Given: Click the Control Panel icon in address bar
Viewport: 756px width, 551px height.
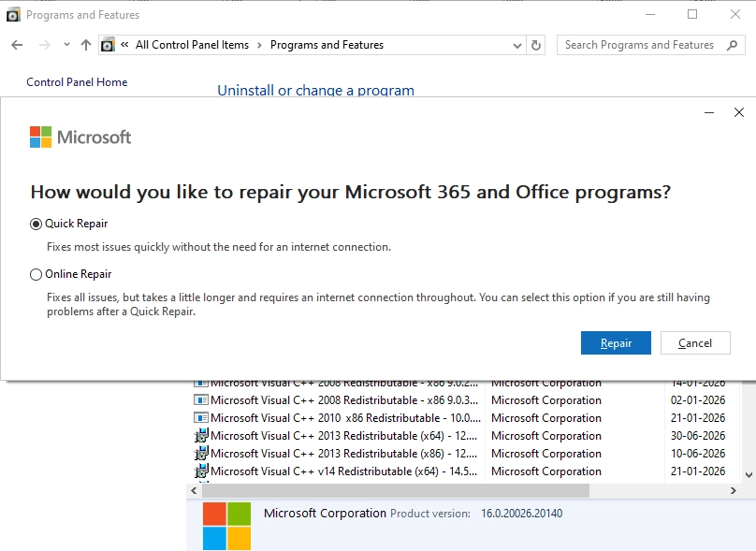Looking at the screenshot, I should (x=108, y=45).
